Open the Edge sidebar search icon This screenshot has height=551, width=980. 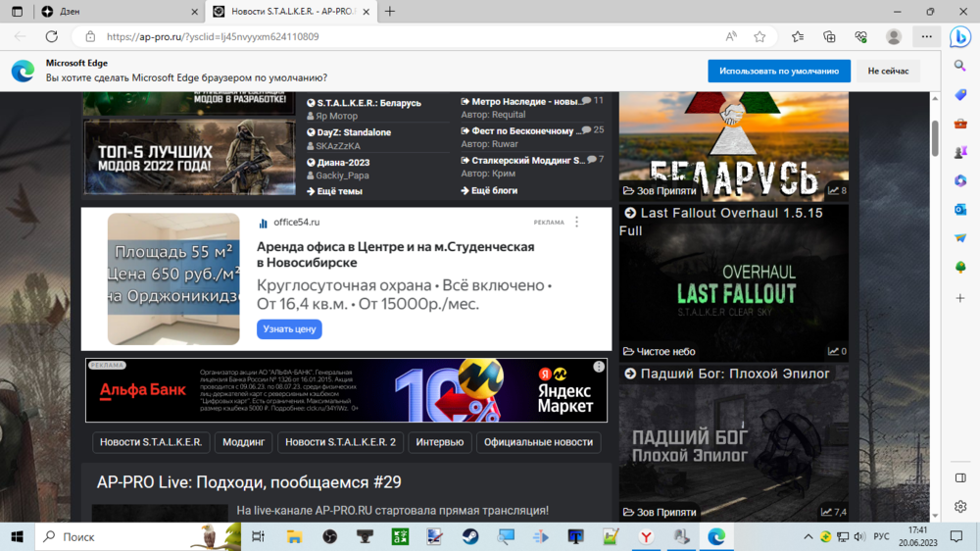click(x=960, y=66)
